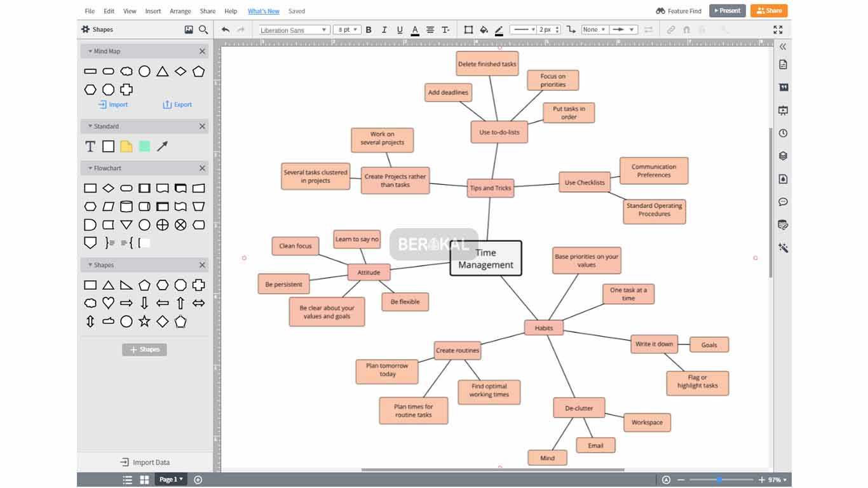
Task: Toggle bold text formatting
Action: (369, 29)
